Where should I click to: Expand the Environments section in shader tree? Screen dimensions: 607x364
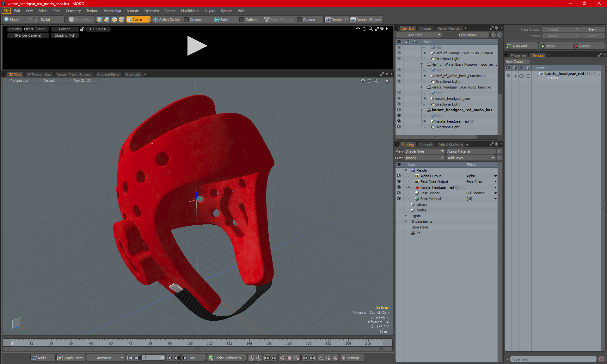tap(405, 221)
